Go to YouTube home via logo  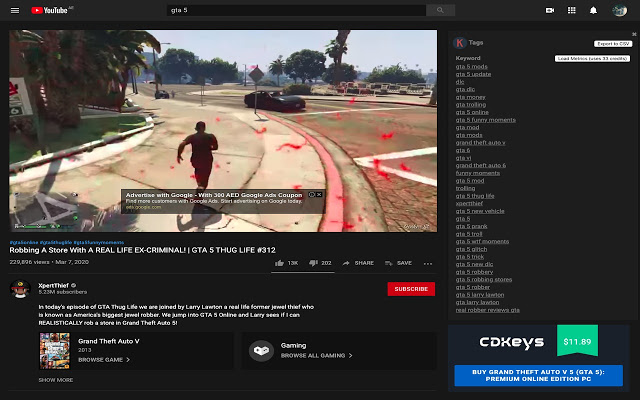point(51,10)
